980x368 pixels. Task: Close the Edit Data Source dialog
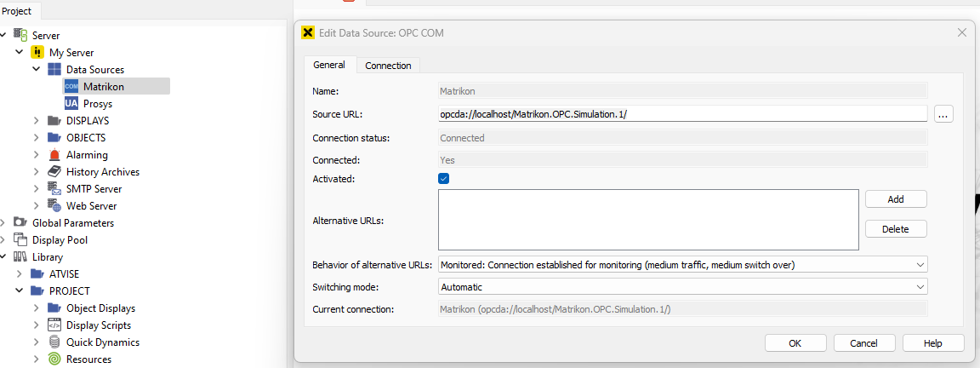(962, 32)
